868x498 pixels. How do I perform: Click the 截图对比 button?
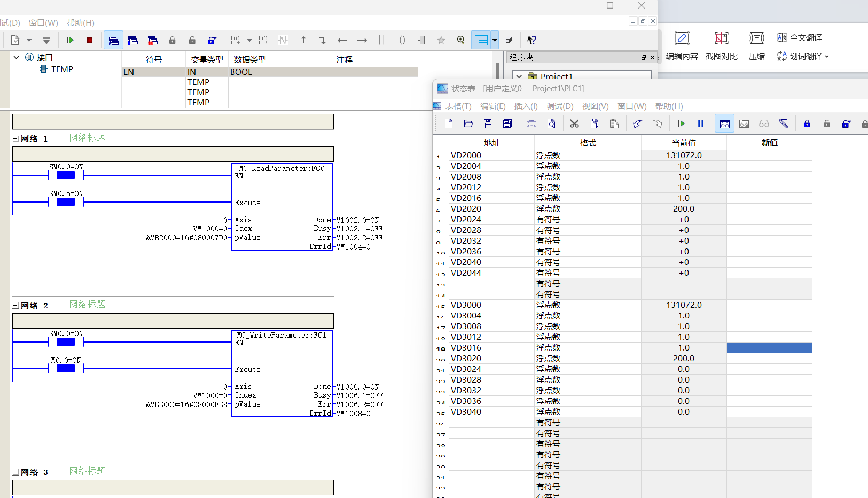[x=722, y=45]
